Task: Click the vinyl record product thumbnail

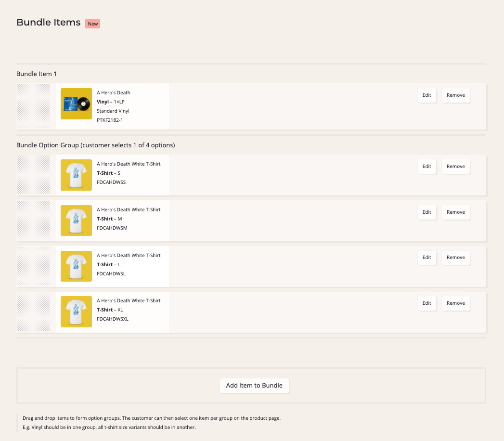Action: [76, 104]
